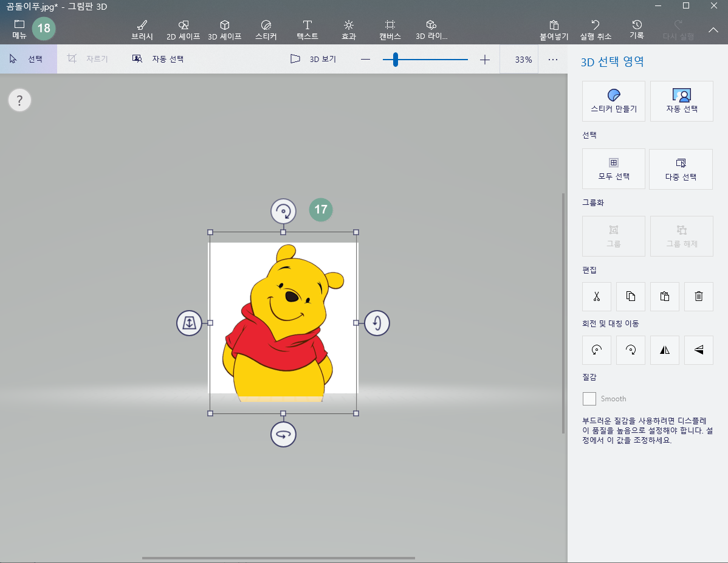Screen dimensions: 728x563
Task: Click the X-axis rotate handle below image
Action: (283, 435)
